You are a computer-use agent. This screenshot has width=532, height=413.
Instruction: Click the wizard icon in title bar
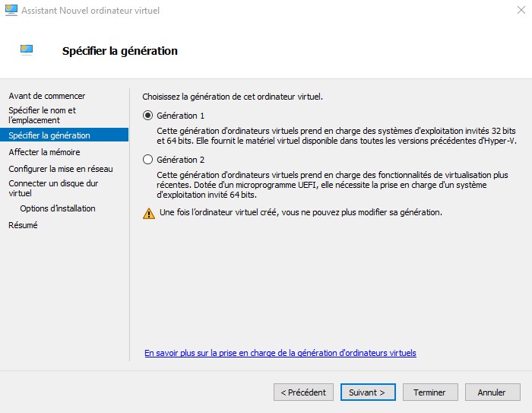click(x=11, y=10)
